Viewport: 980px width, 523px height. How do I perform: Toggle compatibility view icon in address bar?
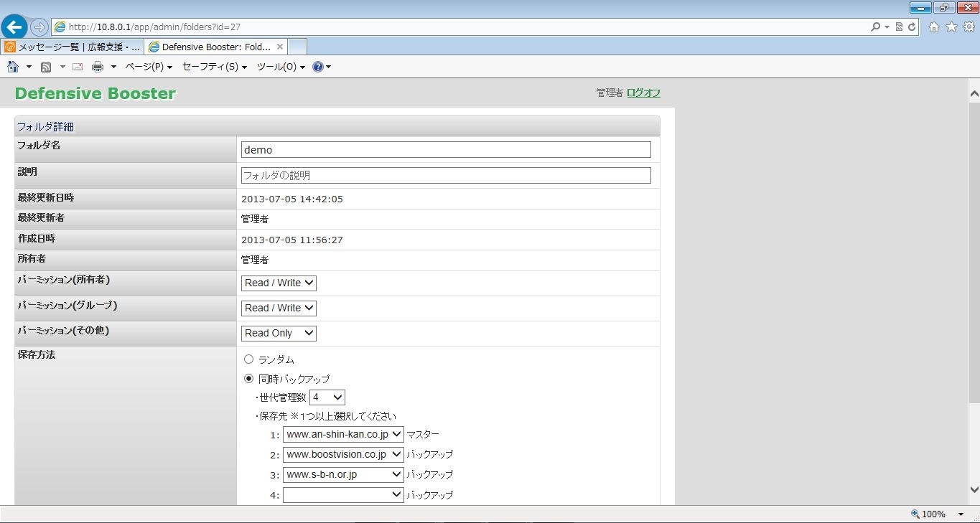[900, 27]
